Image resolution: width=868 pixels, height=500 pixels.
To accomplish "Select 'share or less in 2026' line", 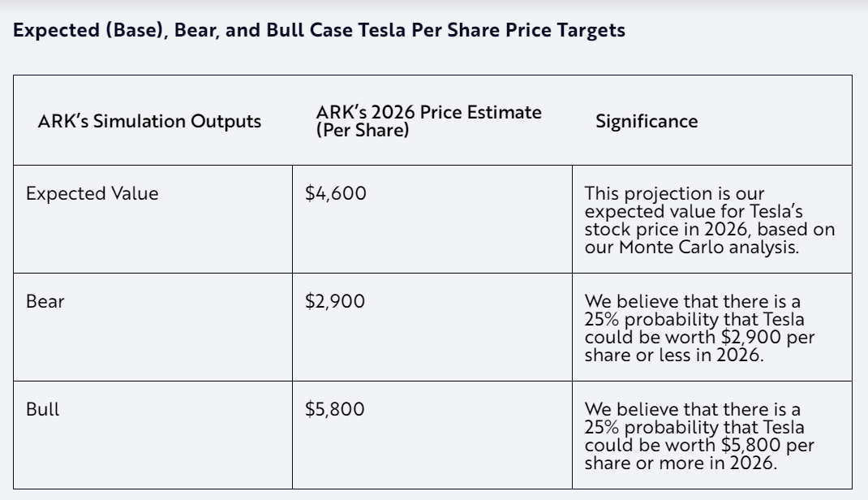I will (674, 355).
